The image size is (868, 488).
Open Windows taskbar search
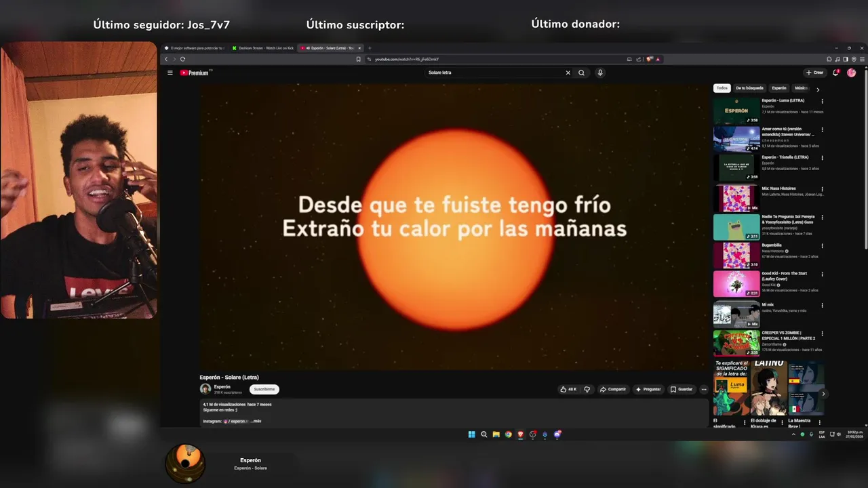pyautogui.click(x=484, y=434)
